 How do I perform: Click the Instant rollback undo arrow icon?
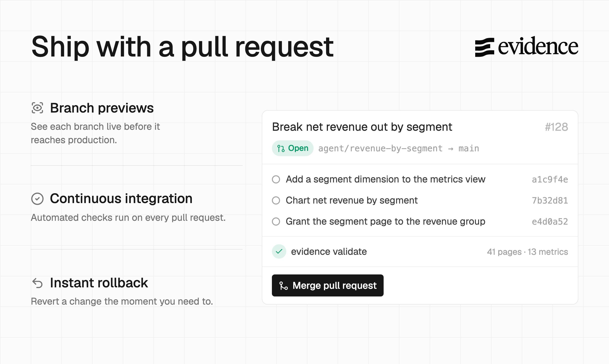click(38, 283)
